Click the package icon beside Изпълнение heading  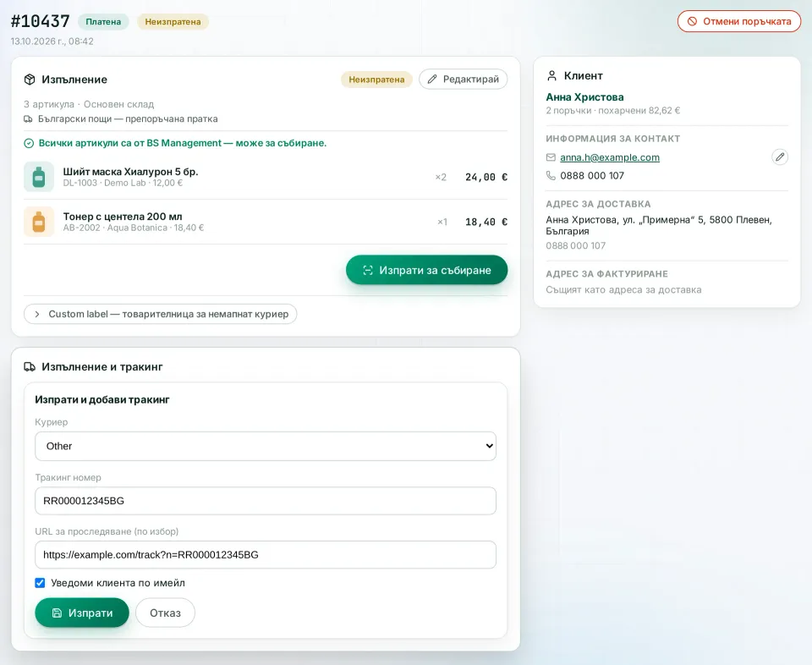(x=30, y=80)
